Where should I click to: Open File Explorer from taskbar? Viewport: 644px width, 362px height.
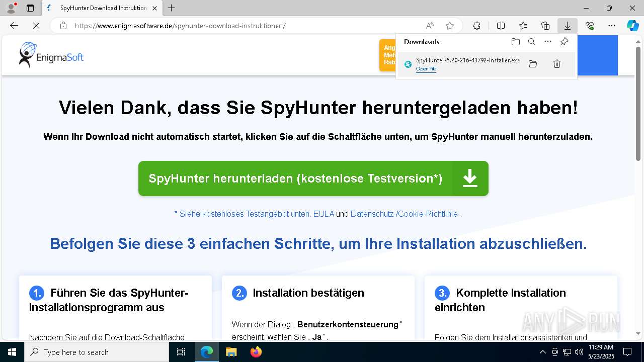[x=231, y=352]
